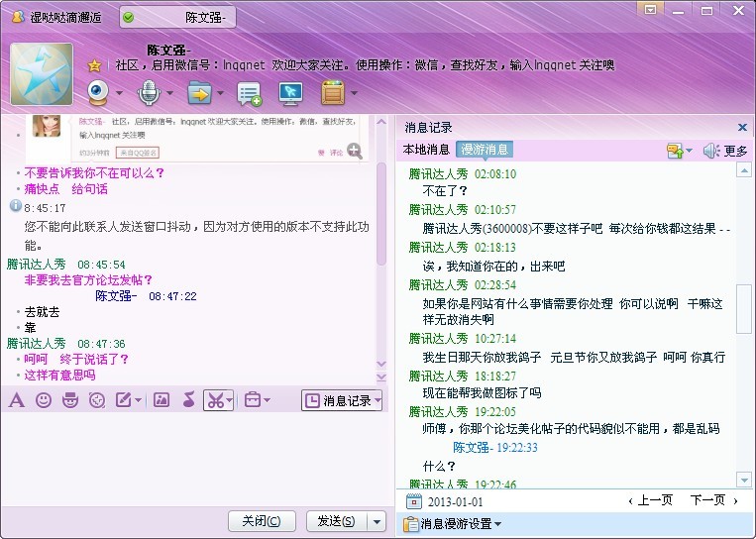This screenshot has height=539, width=756.
Task: Open font settings with the A icon
Action: point(17,400)
